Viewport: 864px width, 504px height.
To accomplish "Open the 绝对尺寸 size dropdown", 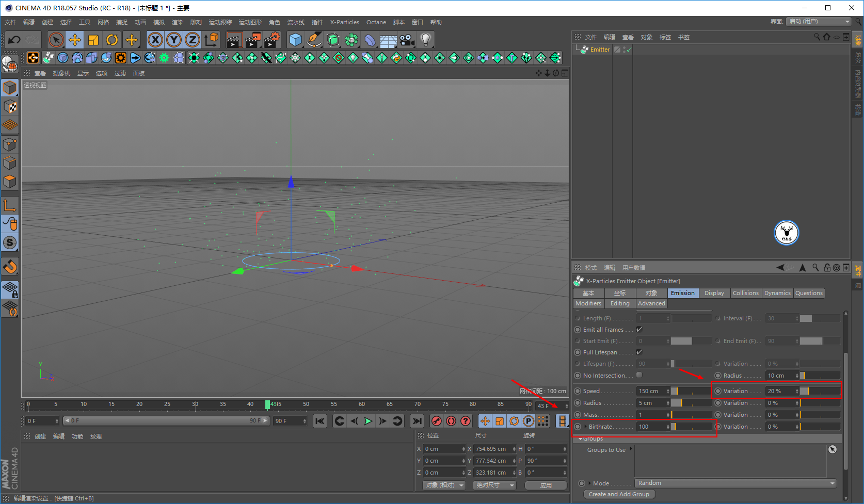I will click(494, 485).
